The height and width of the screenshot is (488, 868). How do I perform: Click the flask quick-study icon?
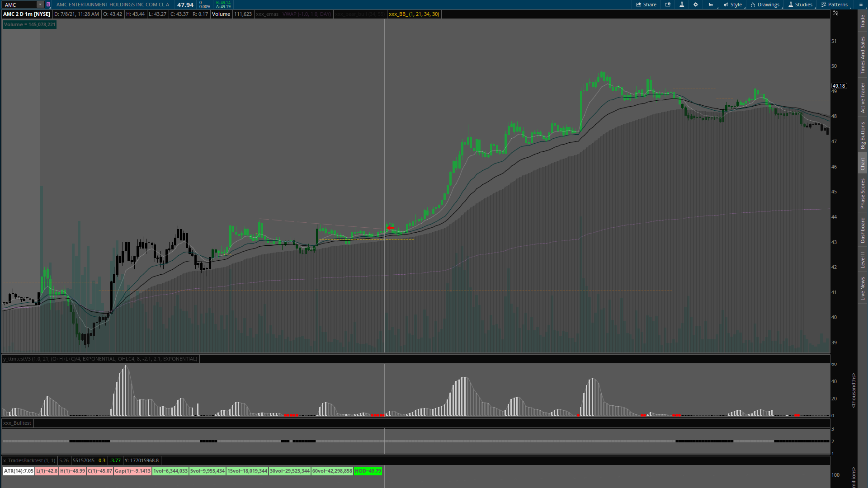click(x=682, y=5)
